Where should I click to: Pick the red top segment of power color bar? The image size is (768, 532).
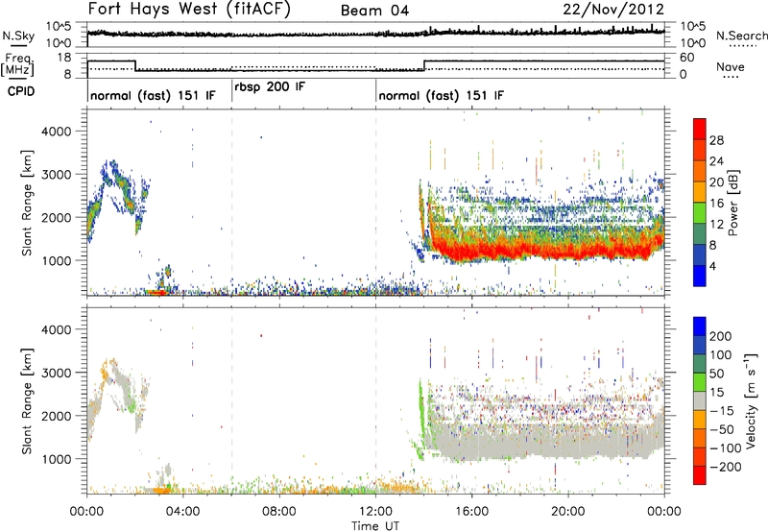point(700,129)
